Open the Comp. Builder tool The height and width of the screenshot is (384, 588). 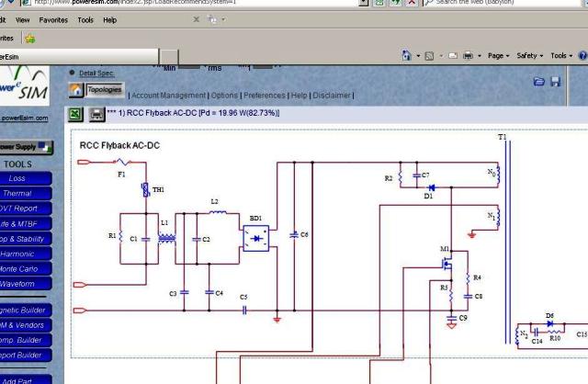[x=26, y=340]
